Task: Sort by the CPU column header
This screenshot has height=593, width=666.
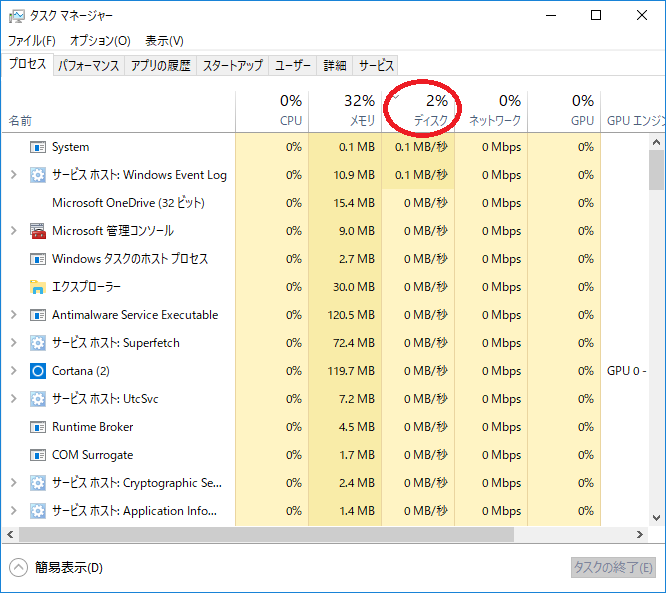Action: (272, 111)
